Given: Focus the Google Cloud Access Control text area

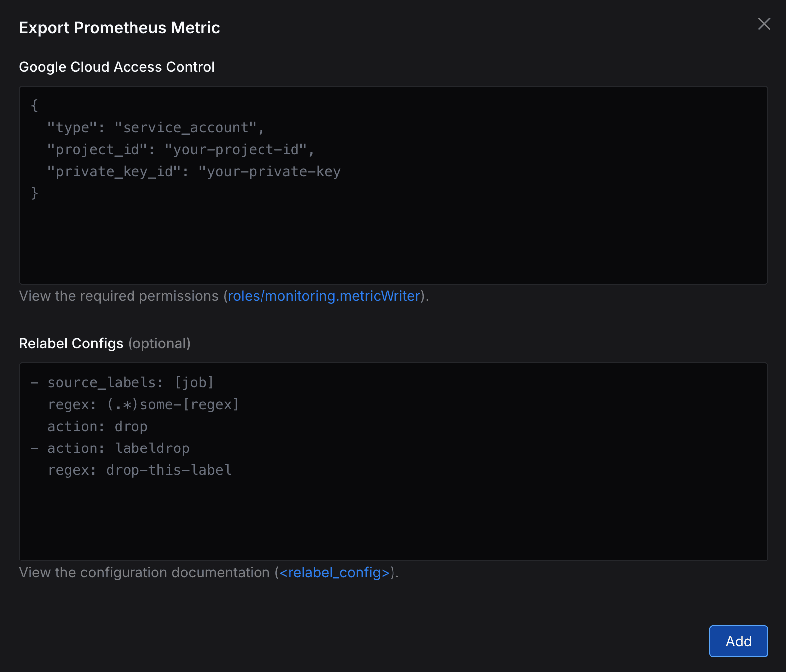Looking at the screenshot, I should click(393, 185).
